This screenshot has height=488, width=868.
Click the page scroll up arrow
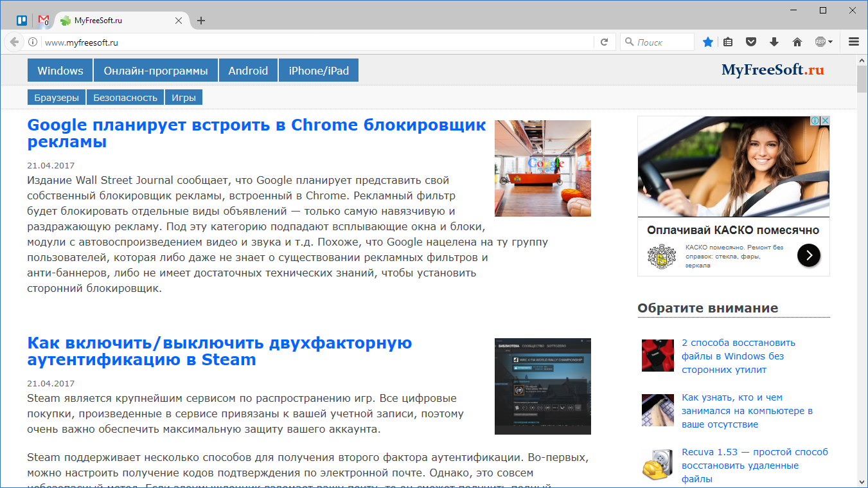862,60
